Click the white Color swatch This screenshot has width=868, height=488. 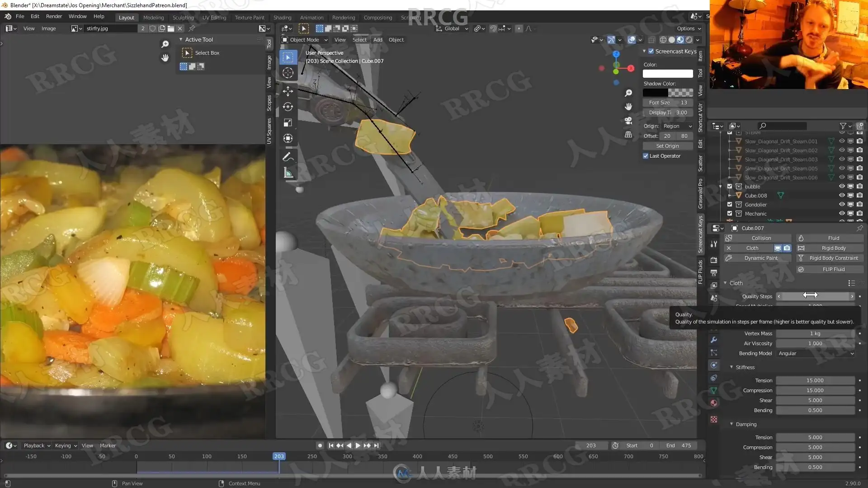click(668, 74)
